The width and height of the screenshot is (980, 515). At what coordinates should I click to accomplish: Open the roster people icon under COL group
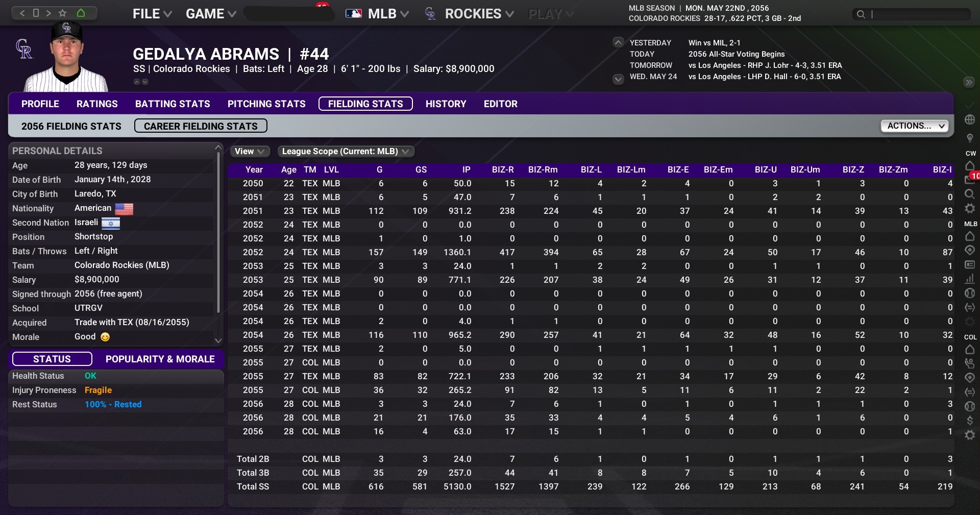[x=970, y=363]
